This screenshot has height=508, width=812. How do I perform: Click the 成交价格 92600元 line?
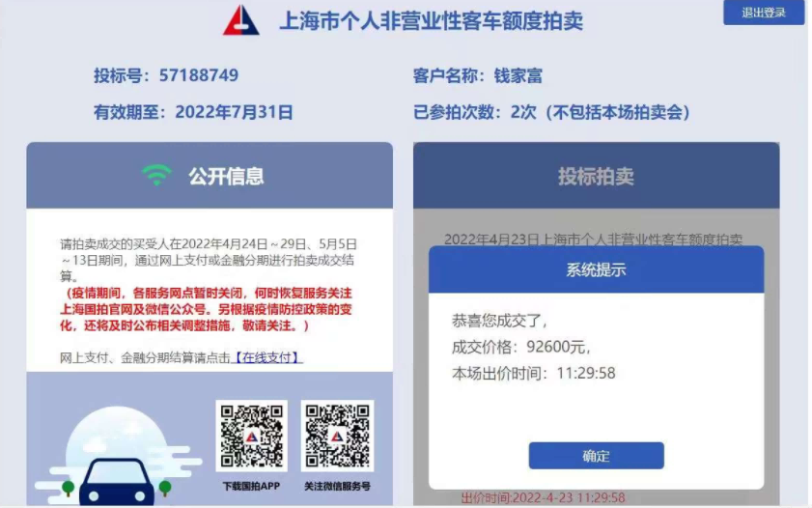pos(521,347)
